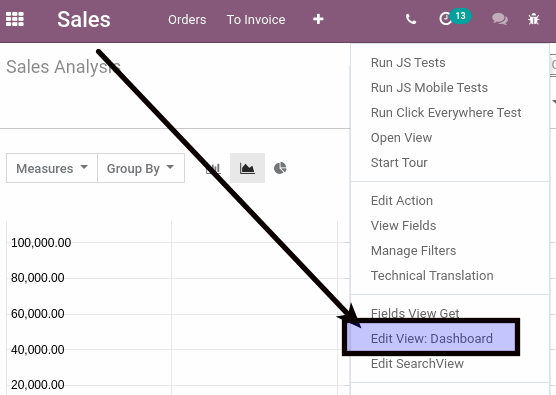Image resolution: width=556 pixels, height=395 pixels.
Task: Click the 20,000.00 axis label
Action: [x=38, y=385]
